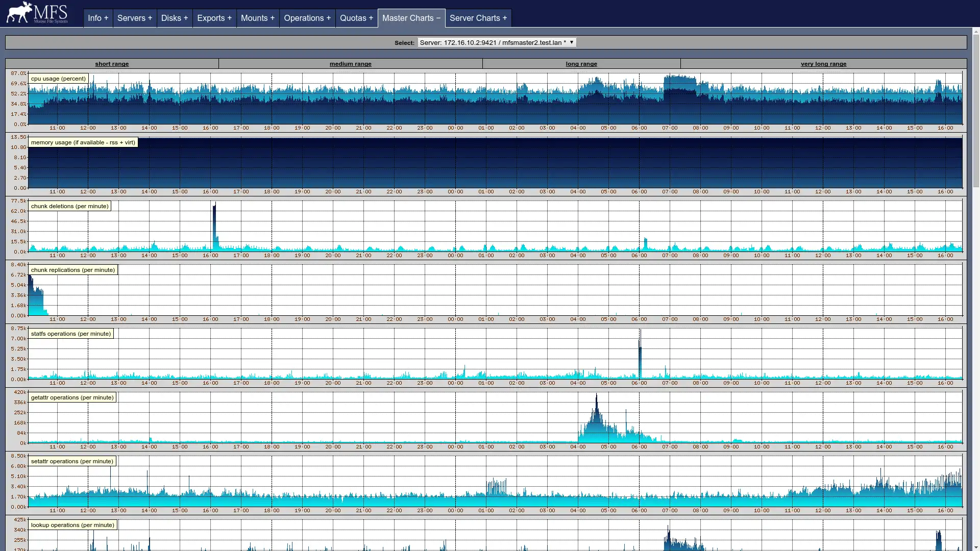
Task: Select the short range time period label
Action: coord(112,63)
